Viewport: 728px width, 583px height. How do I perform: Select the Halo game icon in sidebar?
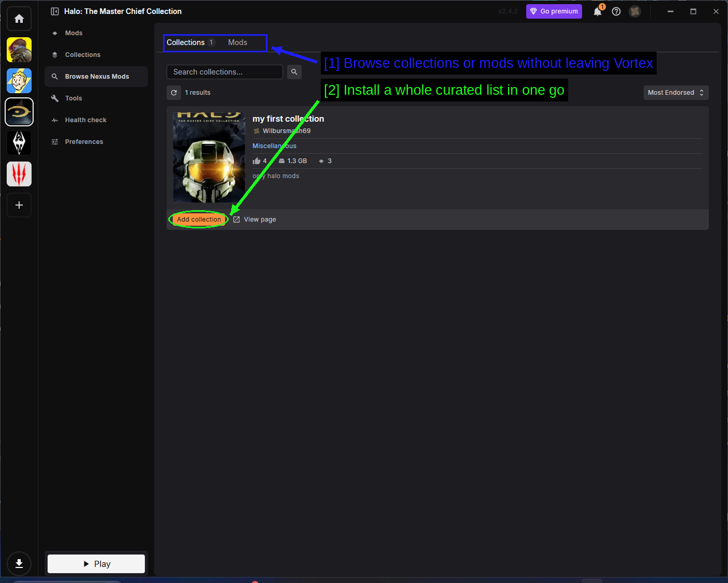[19, 112]
